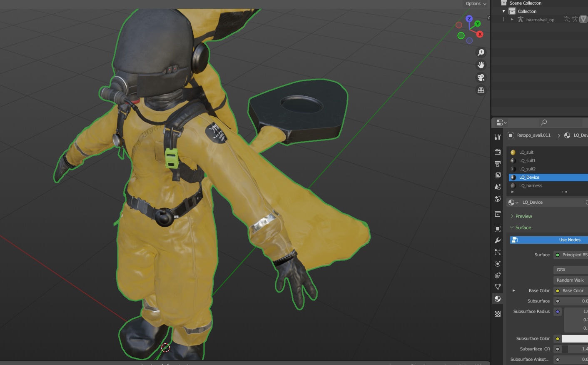The width and height of the screenshot is (588, 365).
Task: Open the World properties globe tab
Action: coord(498,199)
